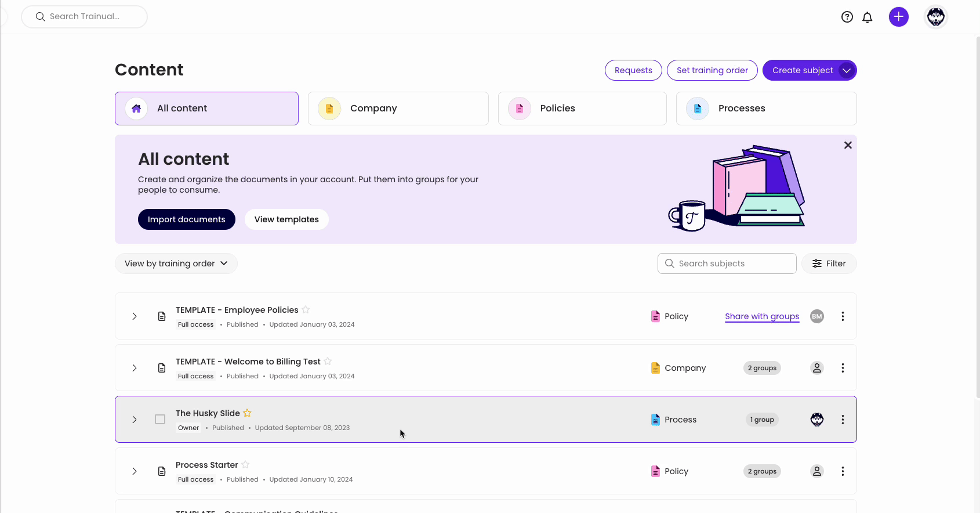The width and height of the screenshot is (980, 513).
Task: Expand TEMPLATE - Employee Policies row
Action: (x=135, y=316)
